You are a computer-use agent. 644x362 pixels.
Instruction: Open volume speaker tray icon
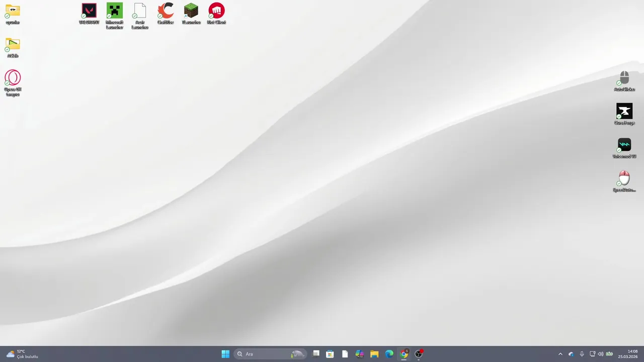click(600, 354)
